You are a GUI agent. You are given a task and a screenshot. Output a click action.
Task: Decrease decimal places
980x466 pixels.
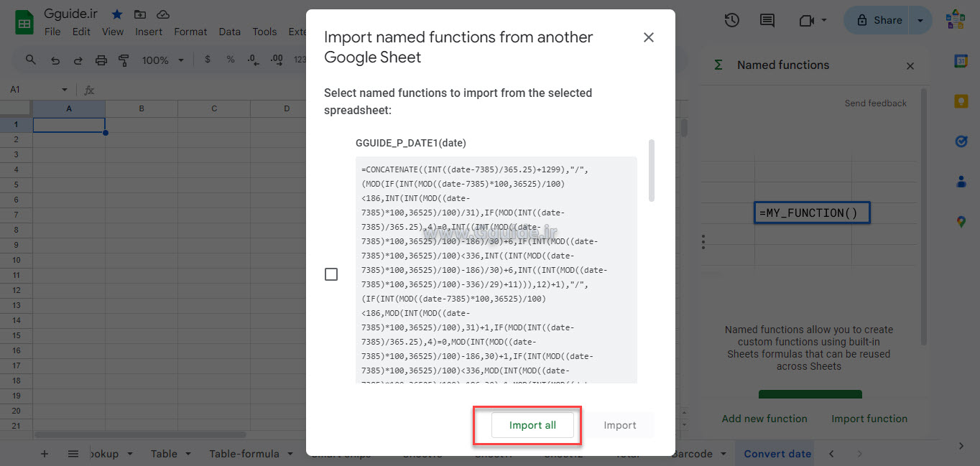(x=252, y=60)
